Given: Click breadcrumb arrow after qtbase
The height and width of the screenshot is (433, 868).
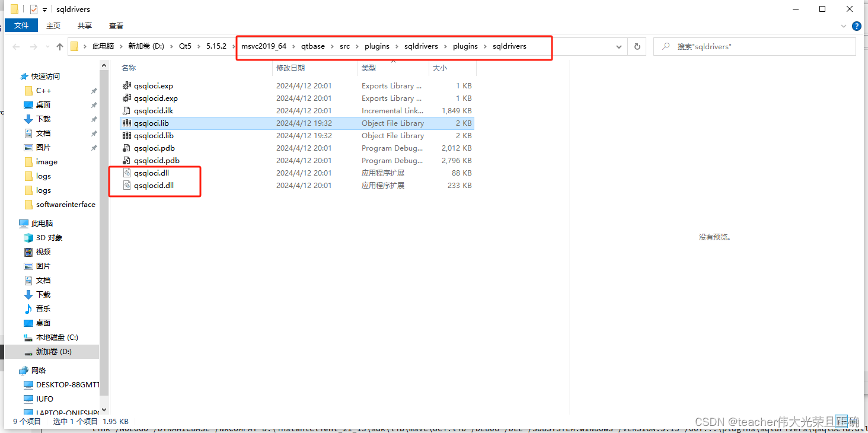Looking at the screenshot, I should point(332,46).
